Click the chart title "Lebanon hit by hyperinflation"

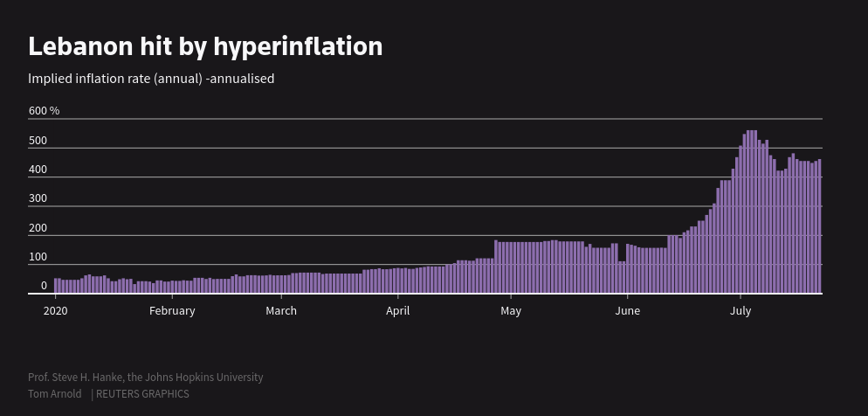tap(205, 46)
